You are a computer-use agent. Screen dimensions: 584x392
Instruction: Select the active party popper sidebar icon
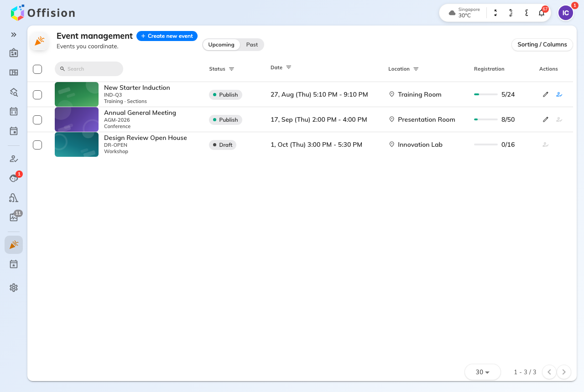point(14,245)
